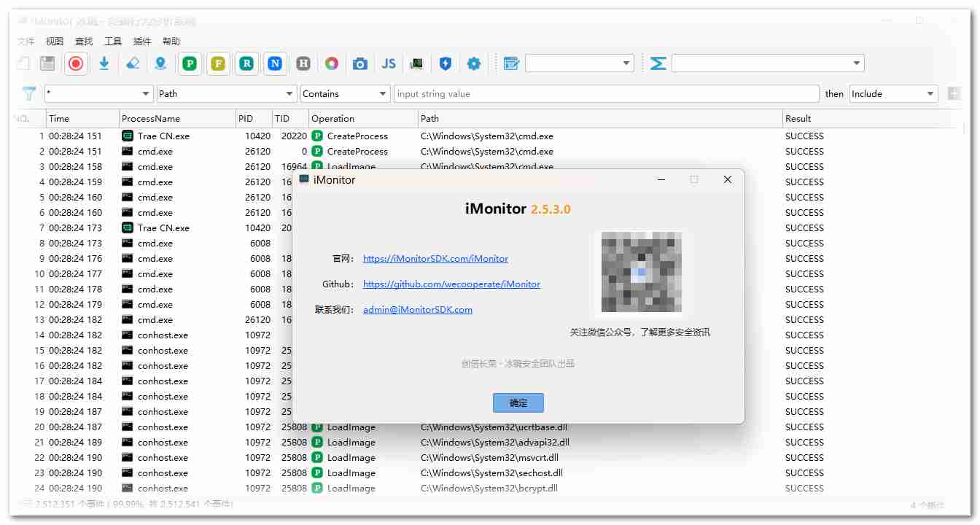Open the blue shield protection icon

click(446, 63)
